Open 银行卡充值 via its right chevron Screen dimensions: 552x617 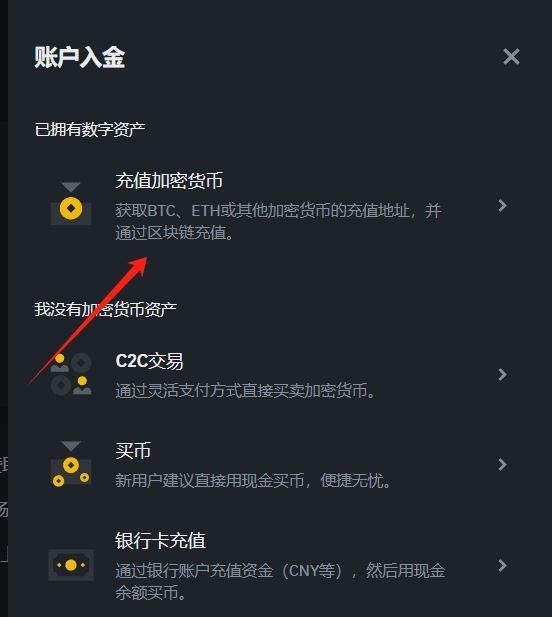click(x=502, y=565)
